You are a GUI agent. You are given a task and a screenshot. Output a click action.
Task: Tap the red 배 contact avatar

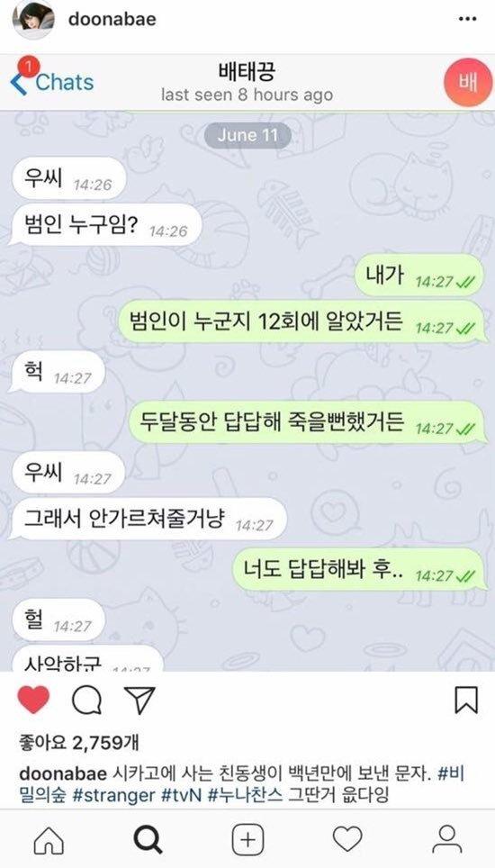point(468,83)
